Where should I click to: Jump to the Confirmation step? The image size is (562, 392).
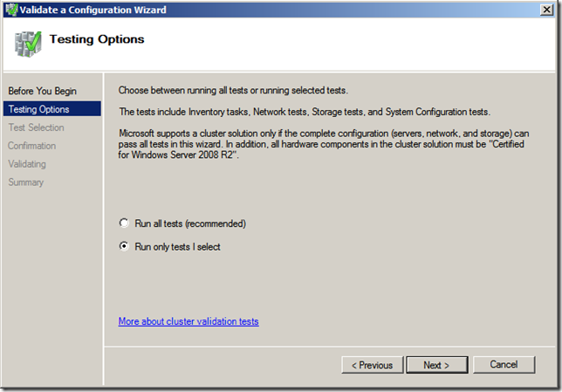point(32,146)
